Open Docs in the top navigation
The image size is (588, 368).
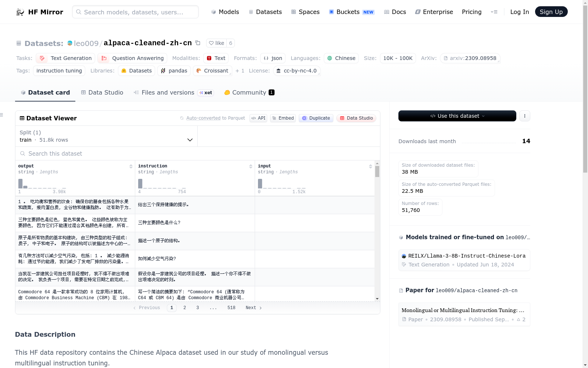(395, 12)
